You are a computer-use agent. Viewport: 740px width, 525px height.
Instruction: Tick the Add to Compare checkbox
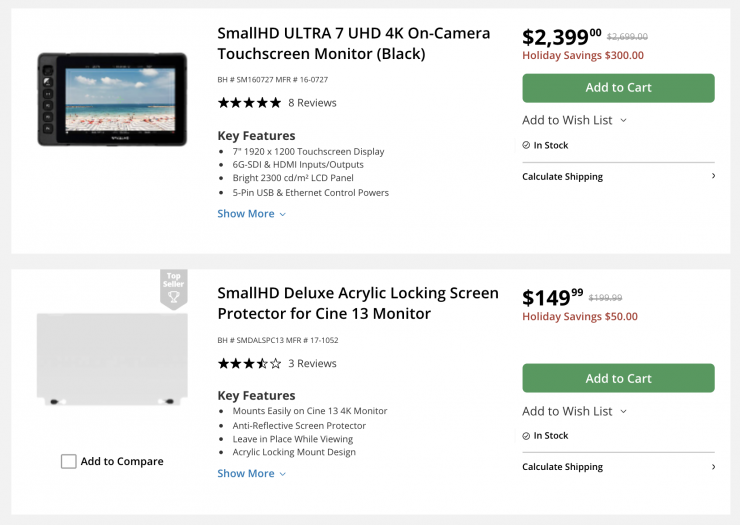click(69, 462)
